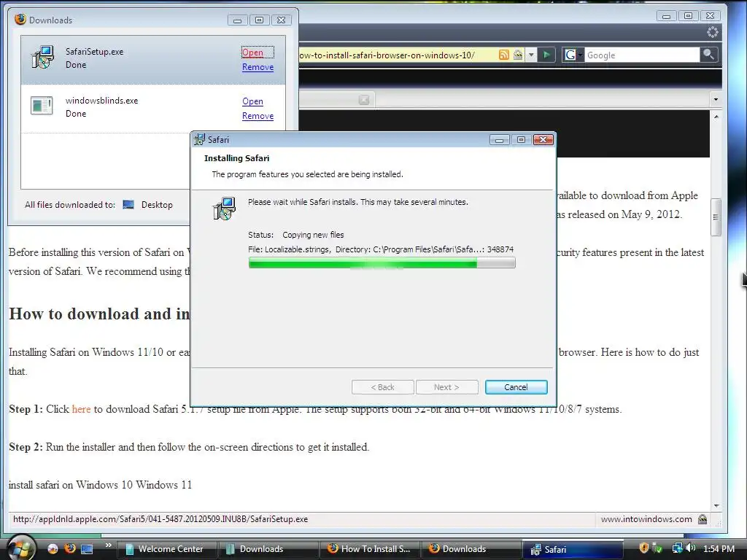
Task: Open SafariSetup.exe from Downloads list
Action: click(252, 52)
